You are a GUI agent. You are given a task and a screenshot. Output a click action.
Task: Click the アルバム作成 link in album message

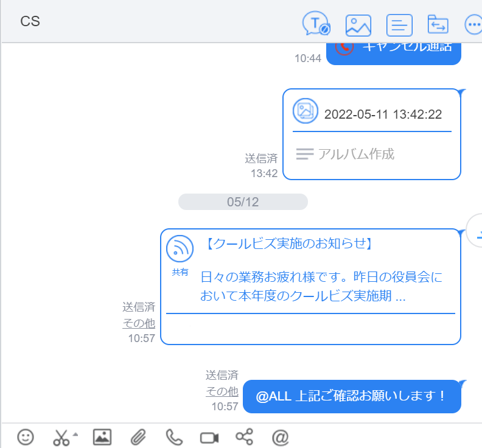(x=356, y=154)
